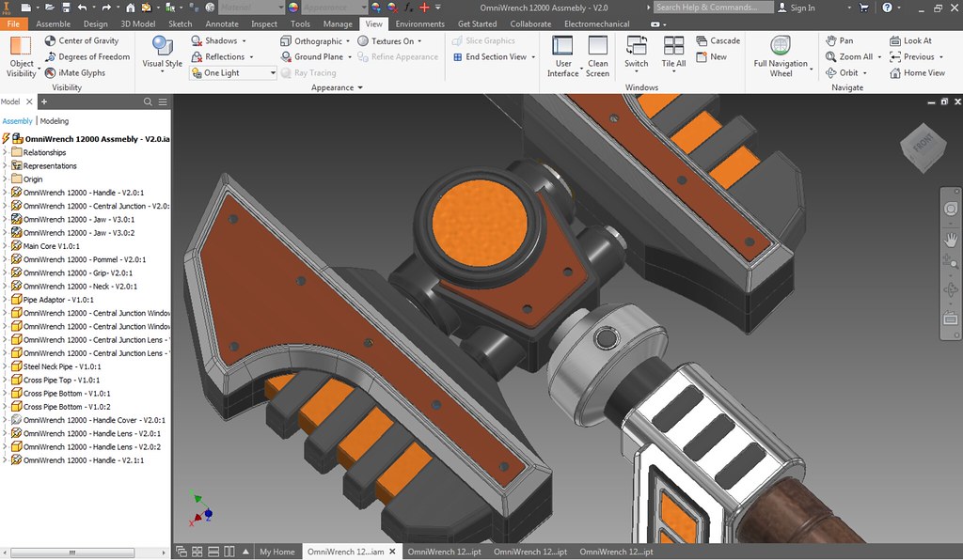Click Redo in quick access toolbar

coord(106,8)
